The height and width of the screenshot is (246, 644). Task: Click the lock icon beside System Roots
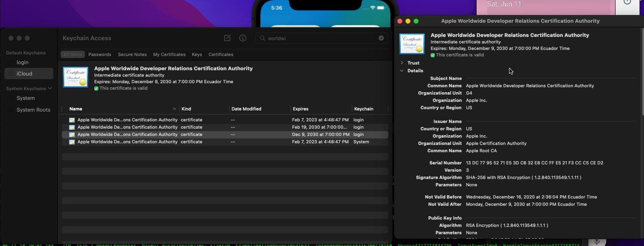11,110
